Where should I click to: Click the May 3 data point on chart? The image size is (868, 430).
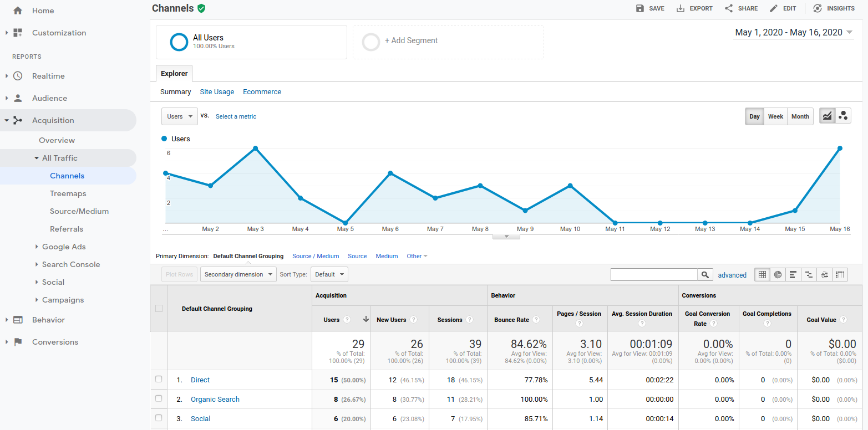(x=255, y=149)
